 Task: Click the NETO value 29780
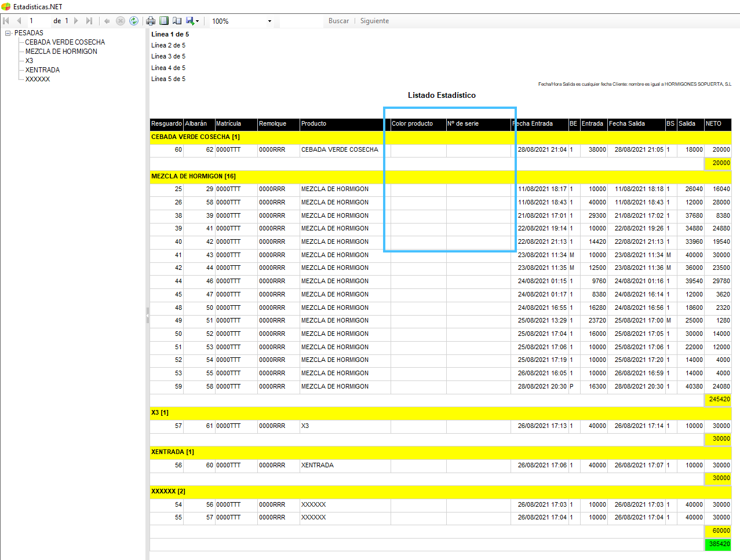tap(721, 281)
